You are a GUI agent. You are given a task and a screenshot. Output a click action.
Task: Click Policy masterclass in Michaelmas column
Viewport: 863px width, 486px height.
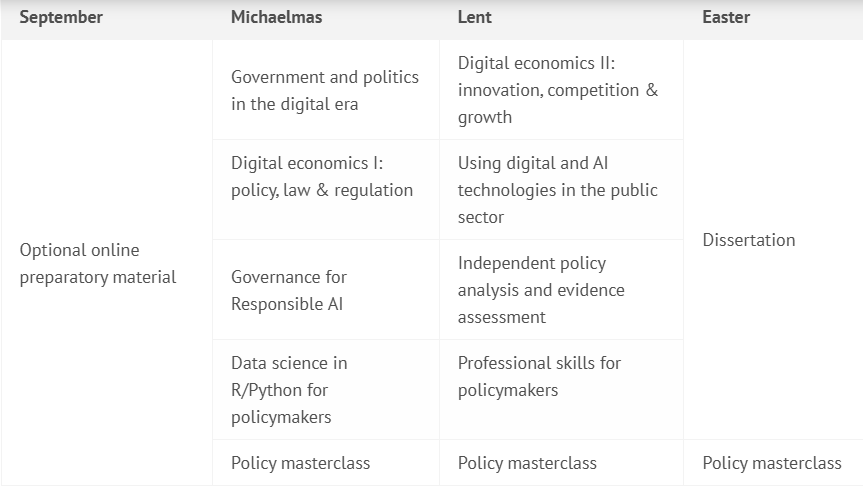tap(300, 463)
